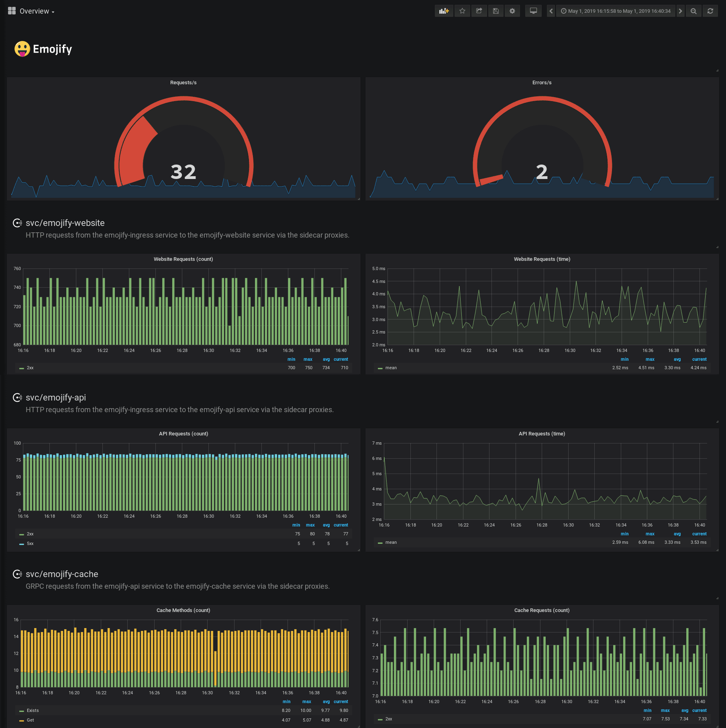The height and width of the screenshot is (728, 726).
Task: Refresh the dashboard with the refresh icon
Action: tap(710, 11)
